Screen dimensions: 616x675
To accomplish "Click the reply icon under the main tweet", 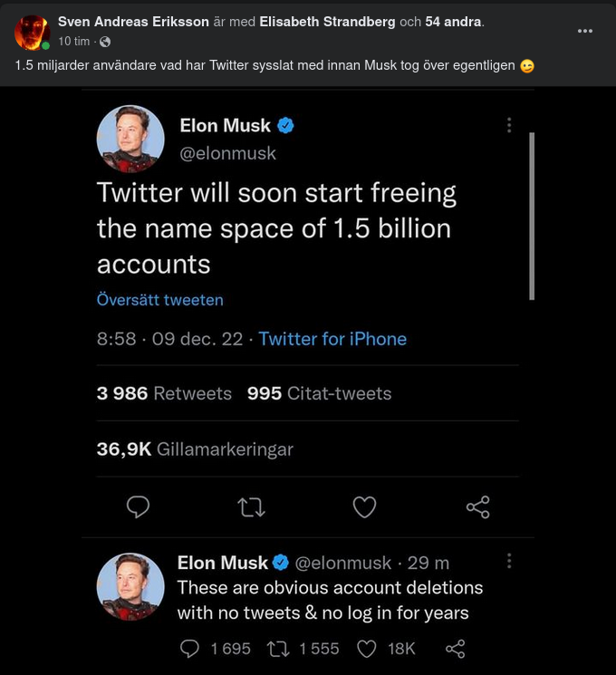I will tap(138, 507).
